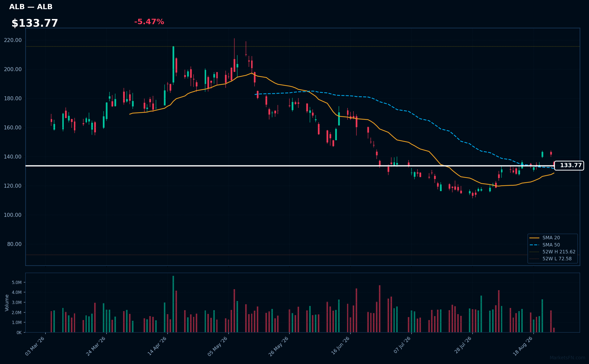
Task: Click the 03 Mar '26 date label
Action: pyautogui.click(x=35, y=346)
